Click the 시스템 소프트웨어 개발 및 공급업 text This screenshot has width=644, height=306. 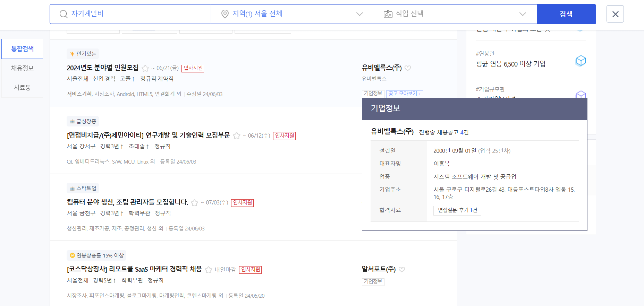point(475,177)
